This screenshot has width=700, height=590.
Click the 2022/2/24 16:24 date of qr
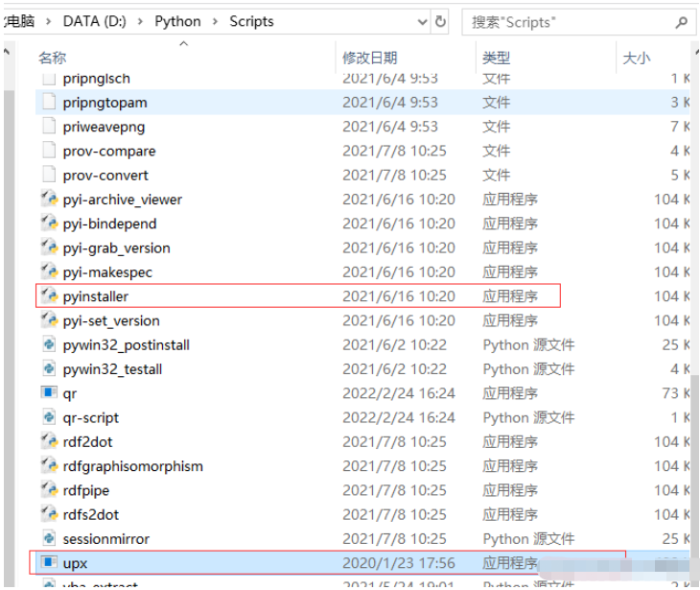[x=399, y=393]
